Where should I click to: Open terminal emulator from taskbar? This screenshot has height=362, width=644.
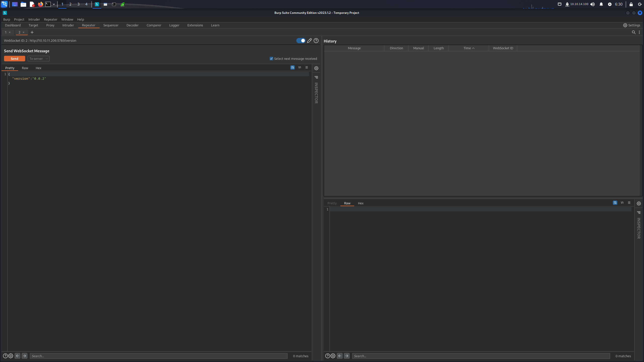[48, 4]
